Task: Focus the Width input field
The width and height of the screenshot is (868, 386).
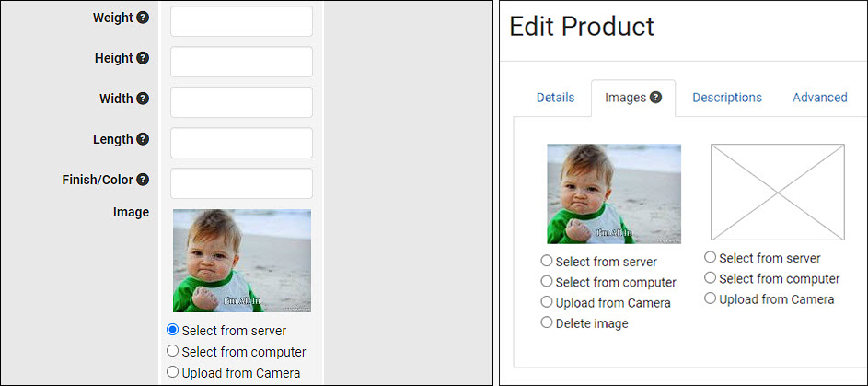Action: tap(241, 102)
